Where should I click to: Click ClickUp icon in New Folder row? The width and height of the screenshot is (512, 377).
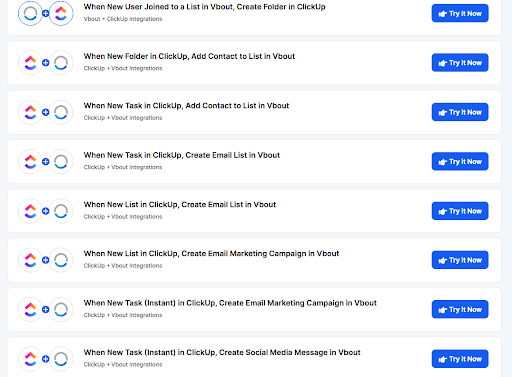(x=30, y=63)
